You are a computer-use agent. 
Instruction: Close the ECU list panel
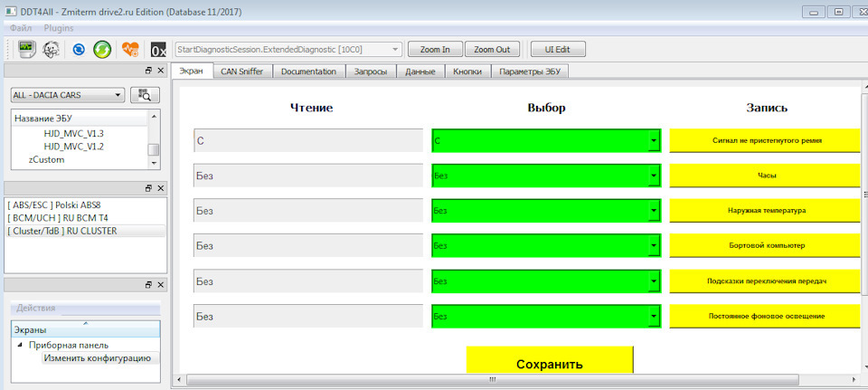pyautogui.click(x=161, y=71)
